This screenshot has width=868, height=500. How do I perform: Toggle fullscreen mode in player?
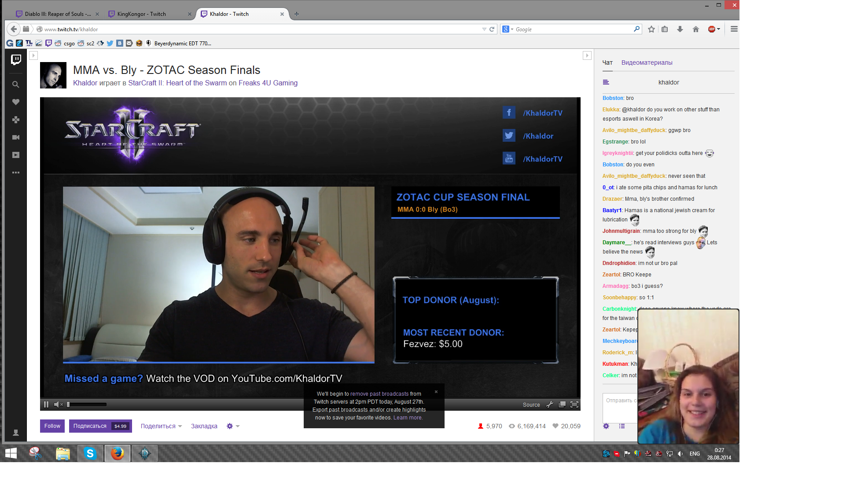coord(574,404)
